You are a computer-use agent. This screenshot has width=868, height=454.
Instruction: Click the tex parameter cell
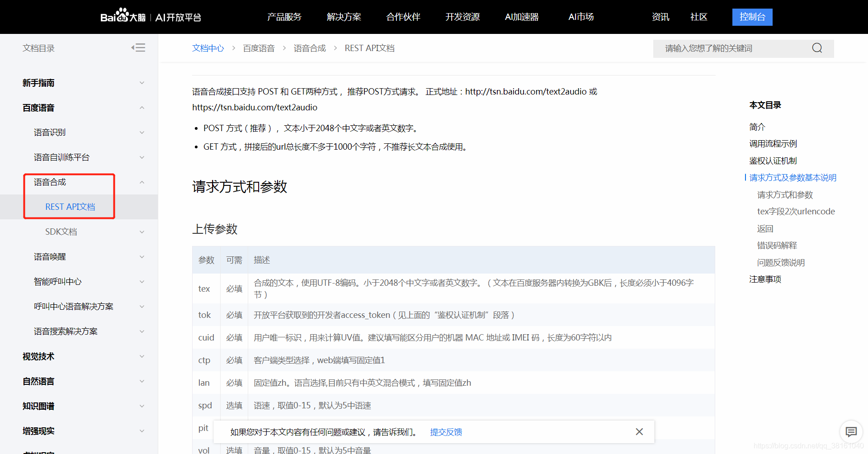tap(206, 288)
